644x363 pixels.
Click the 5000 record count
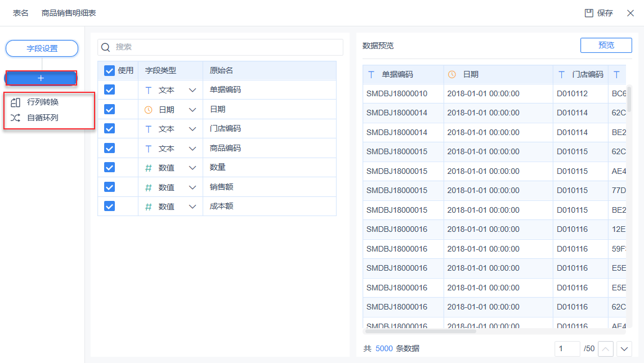[384, 348]
